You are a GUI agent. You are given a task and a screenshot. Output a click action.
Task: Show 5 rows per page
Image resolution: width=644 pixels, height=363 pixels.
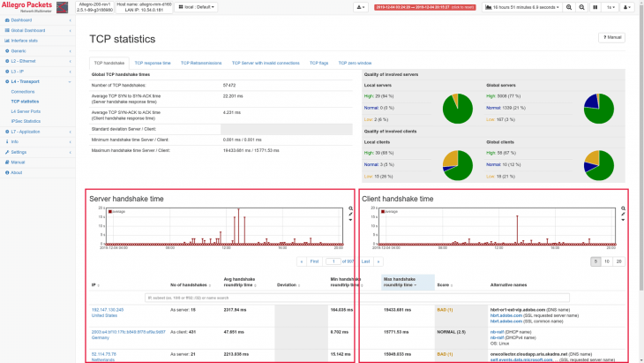[x=595, y=261]
